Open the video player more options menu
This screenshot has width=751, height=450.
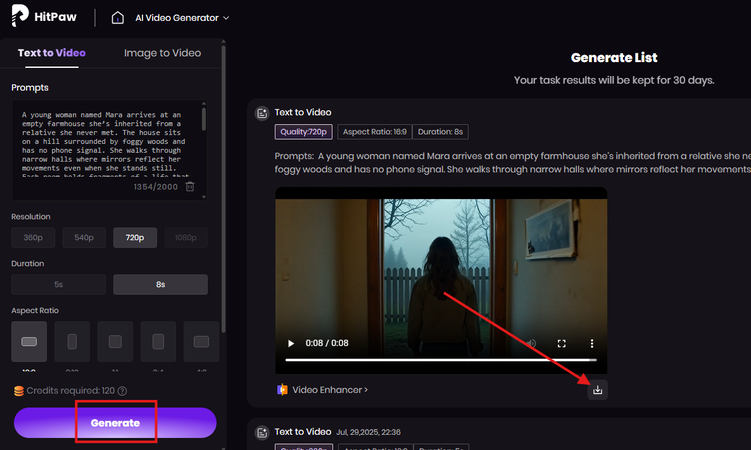point(592,343)
